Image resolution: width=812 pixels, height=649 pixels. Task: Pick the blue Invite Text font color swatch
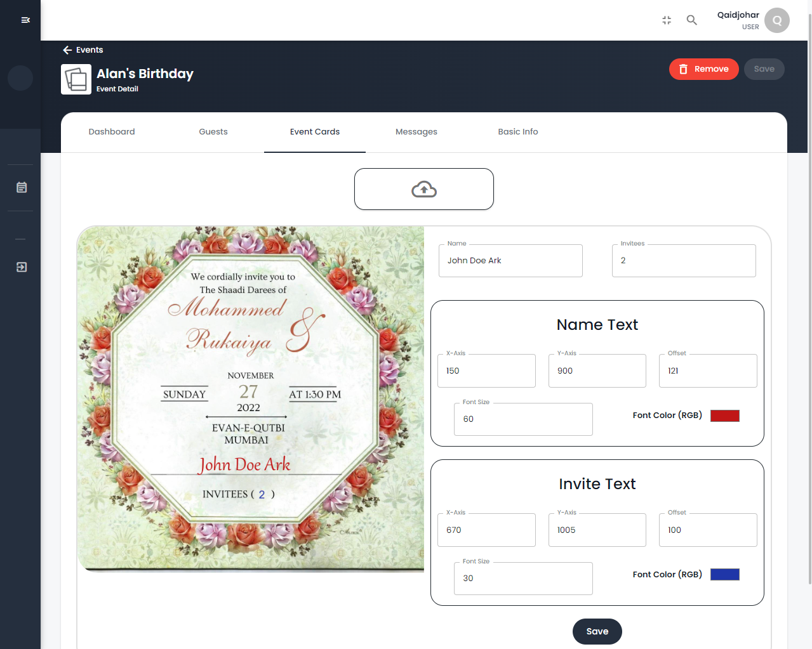coord(724,574)
